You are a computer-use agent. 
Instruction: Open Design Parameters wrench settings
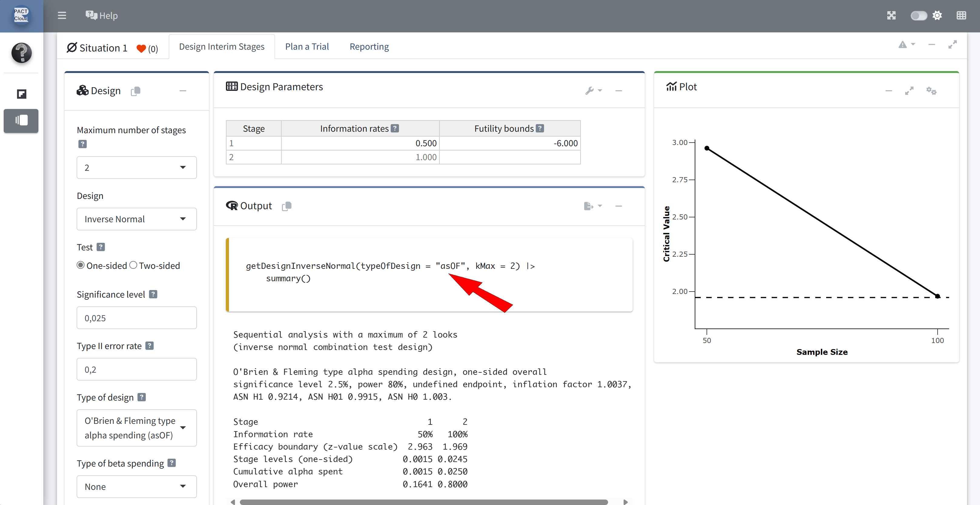click(x=593, y=91)
